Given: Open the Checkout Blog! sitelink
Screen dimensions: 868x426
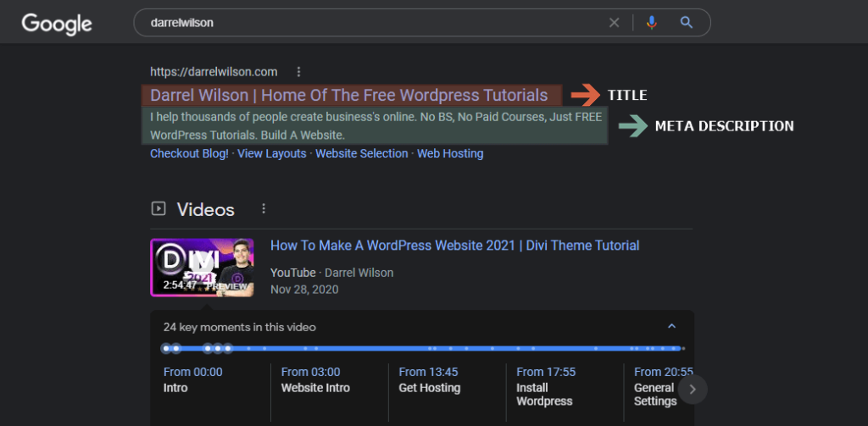Looking at the screenshot, I should pos(189,153).
